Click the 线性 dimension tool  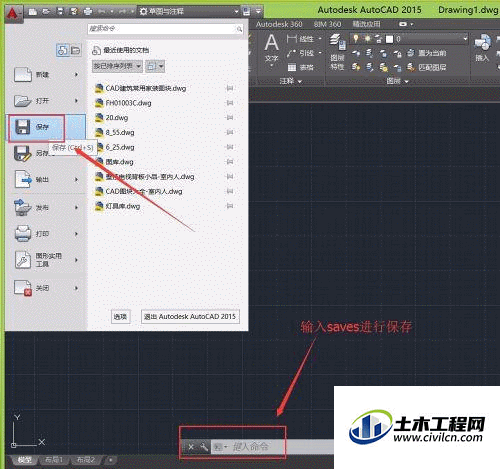click(x=301, y=39)
